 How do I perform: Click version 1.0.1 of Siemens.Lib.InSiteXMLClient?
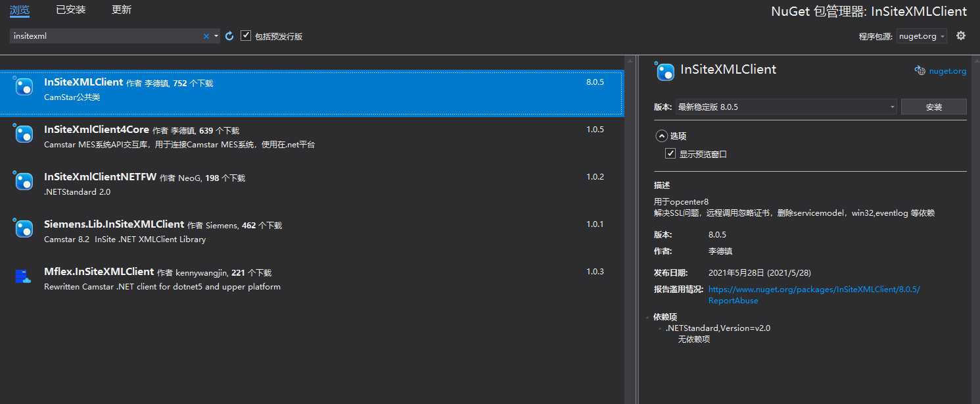[595, 224]
